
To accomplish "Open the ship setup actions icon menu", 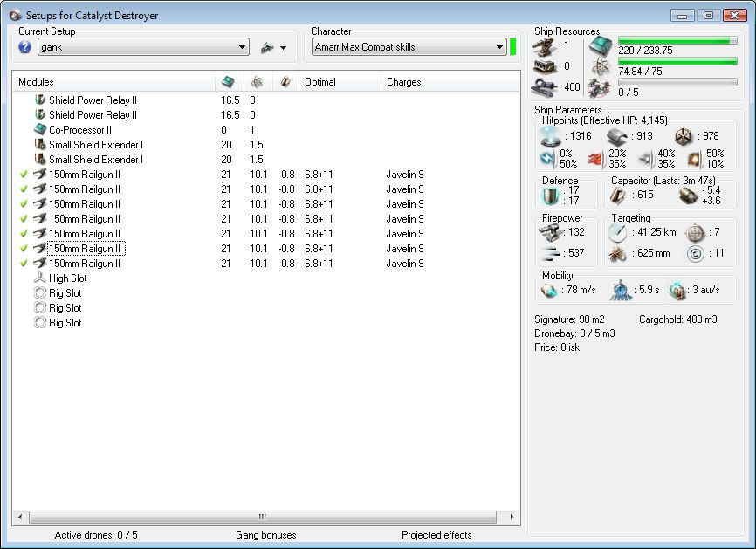I will [267, 47].
